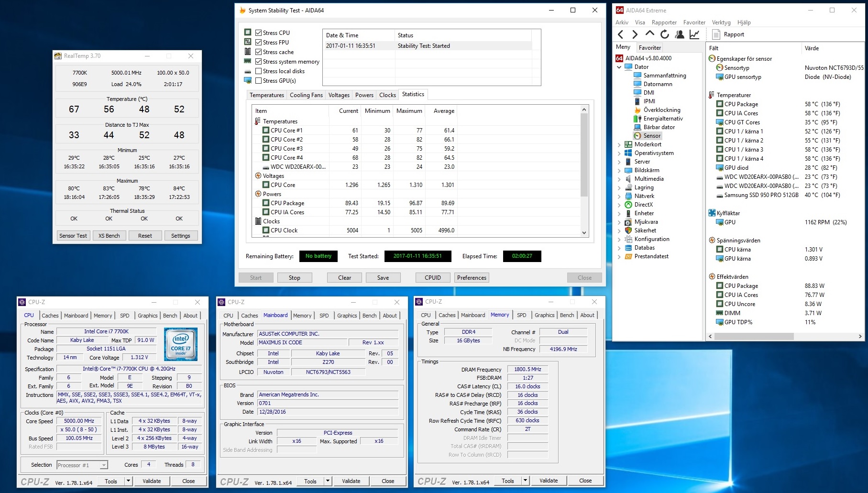Click the AIDA64 Extreme back arrow
The image size is (868, 493).
click(x=620, y=34)
